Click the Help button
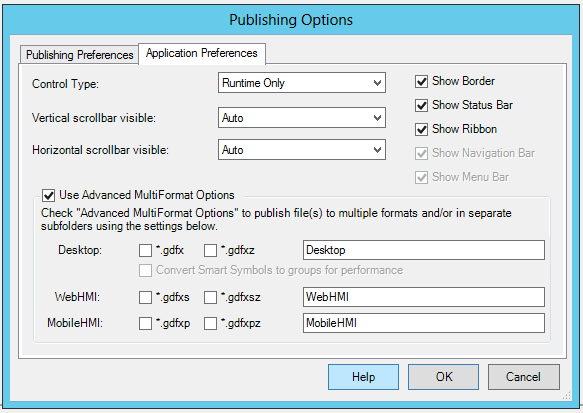Screen dimensions: 583x413 pyautogui.click(x=363, y=377)
